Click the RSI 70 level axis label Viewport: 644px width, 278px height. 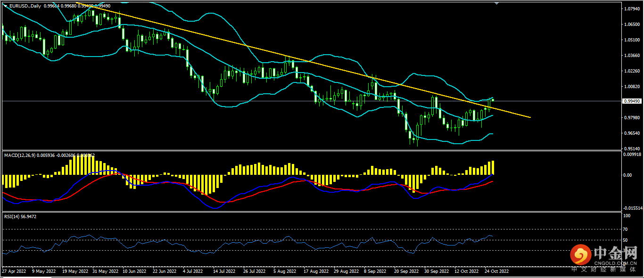pos(626,229)
